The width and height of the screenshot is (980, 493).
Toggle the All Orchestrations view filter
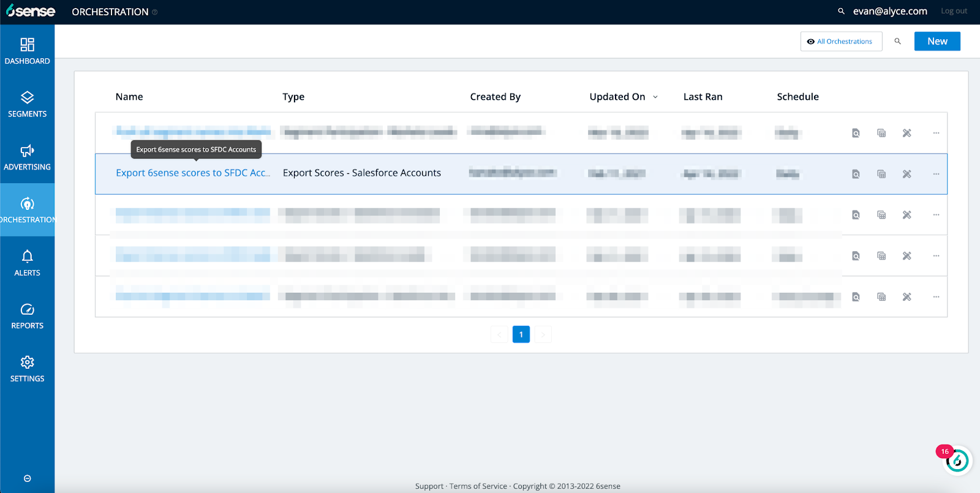841,41
